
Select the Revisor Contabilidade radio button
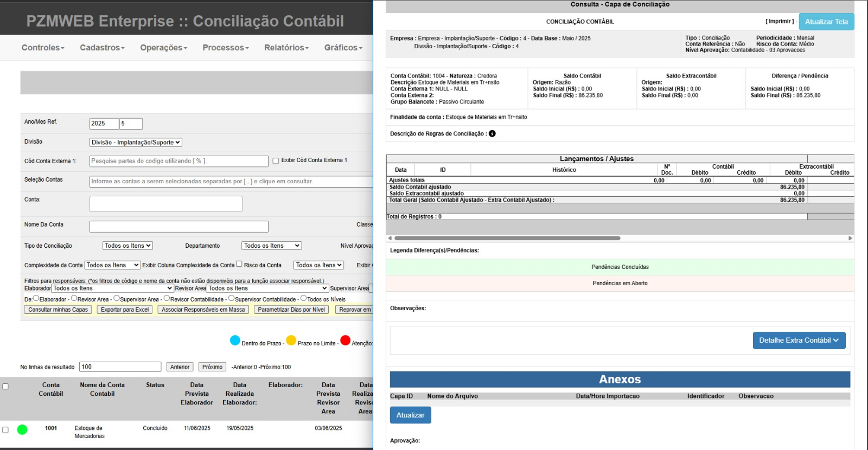click(x=167, y=298)
